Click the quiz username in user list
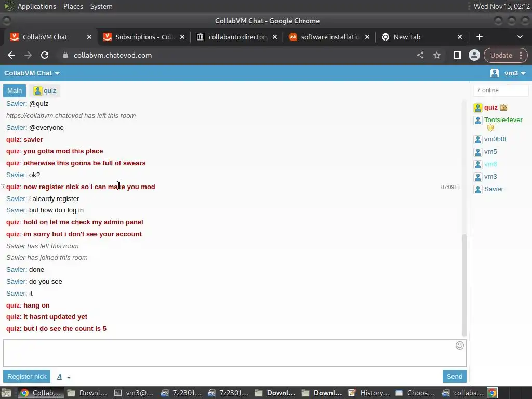Viewport: 532px width, 399px height. 490,108
